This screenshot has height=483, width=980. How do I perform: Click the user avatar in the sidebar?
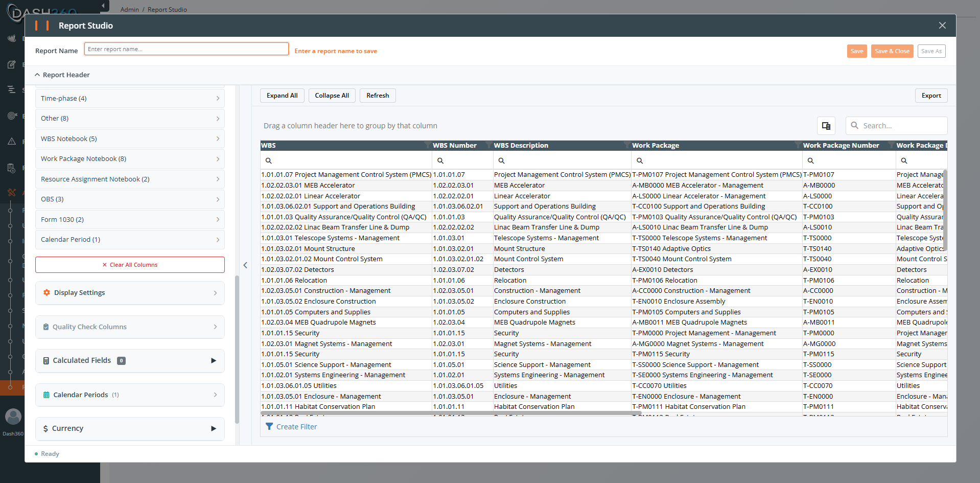click(13, 417)
